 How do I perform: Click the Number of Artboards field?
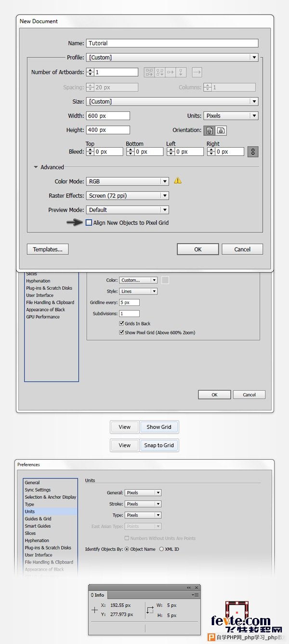click(116, 72)
